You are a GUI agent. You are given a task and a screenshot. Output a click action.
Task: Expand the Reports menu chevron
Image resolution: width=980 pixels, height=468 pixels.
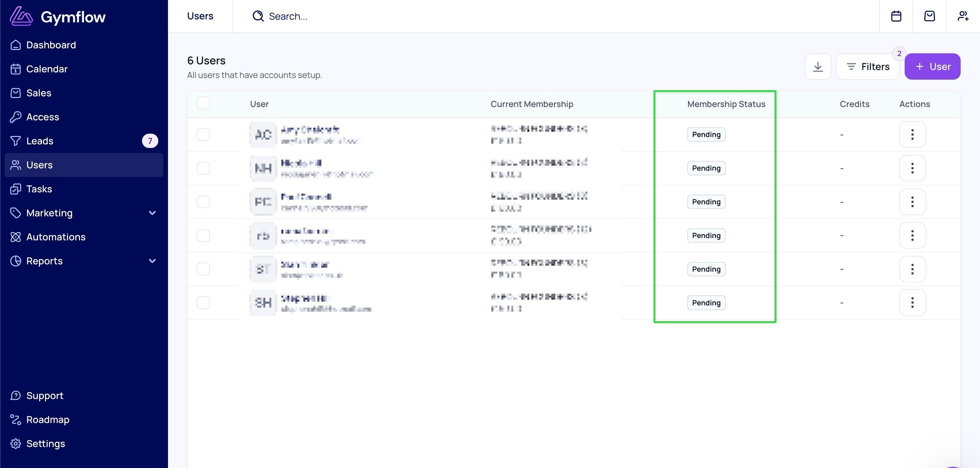tap(152, 261)
